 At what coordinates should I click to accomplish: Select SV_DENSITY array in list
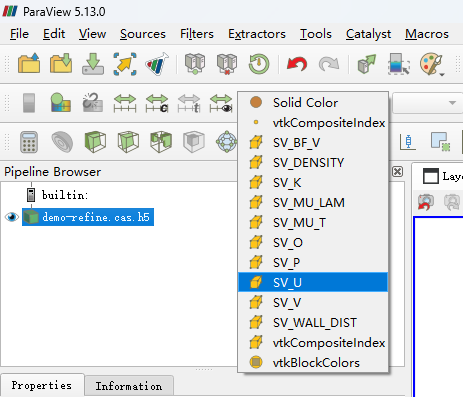tap(313, 162)
